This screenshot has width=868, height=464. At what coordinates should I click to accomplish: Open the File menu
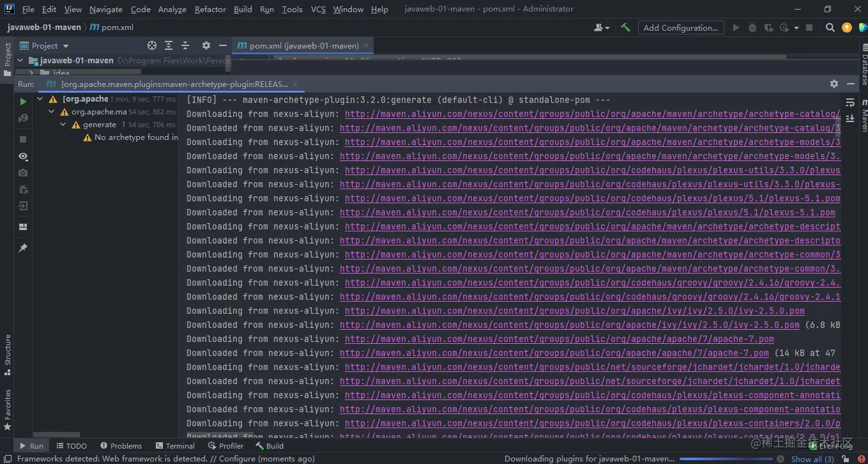click(28, 9)
